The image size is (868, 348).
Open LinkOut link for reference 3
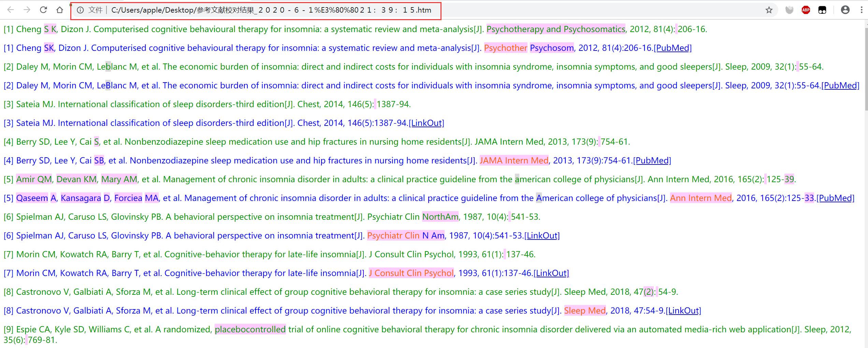pos(426,123)
